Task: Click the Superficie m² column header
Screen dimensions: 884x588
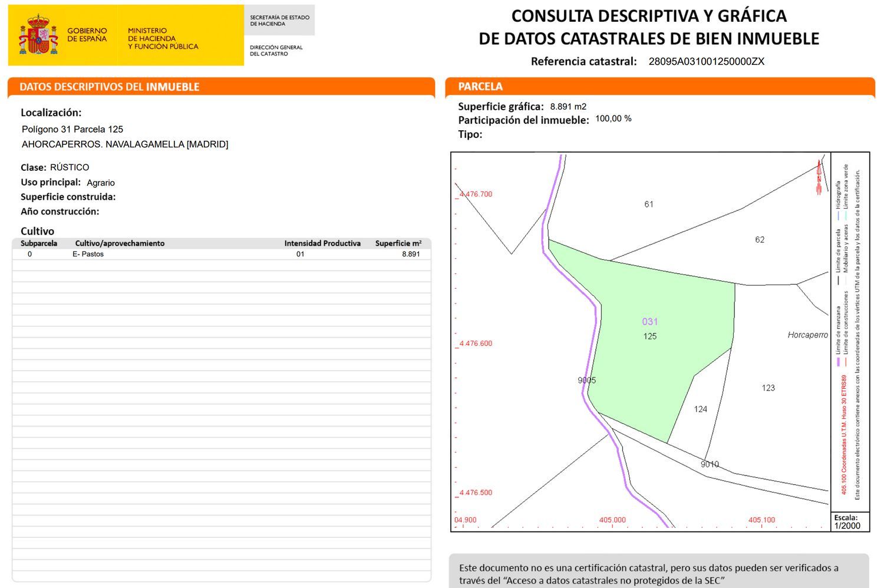Action: (x=398, y=243)
